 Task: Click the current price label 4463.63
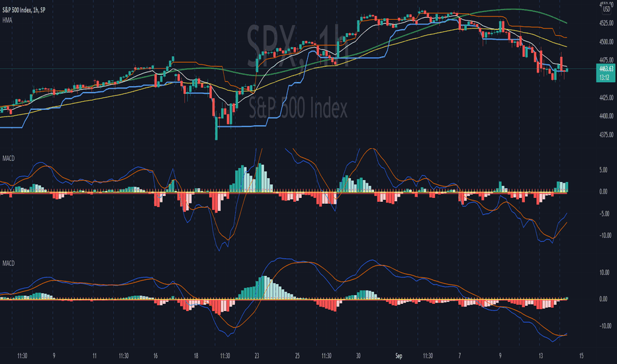click(x=606, y=69)
